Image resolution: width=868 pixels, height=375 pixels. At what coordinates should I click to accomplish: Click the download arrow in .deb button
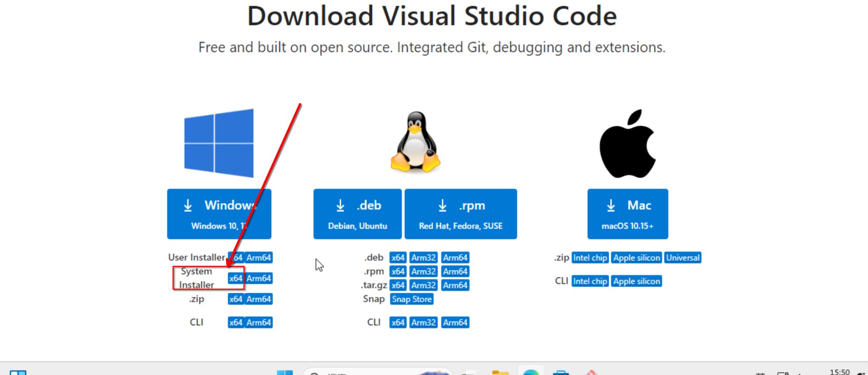(340, 205)
